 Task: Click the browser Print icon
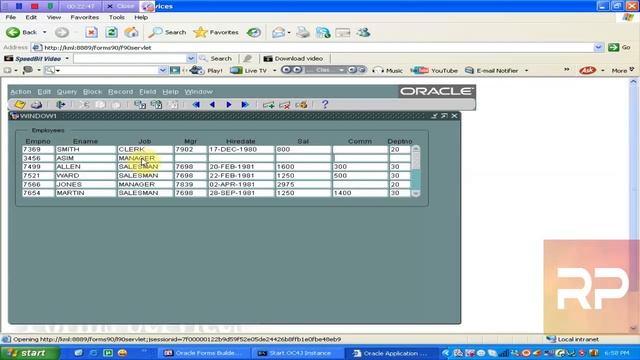pos(303,32)
